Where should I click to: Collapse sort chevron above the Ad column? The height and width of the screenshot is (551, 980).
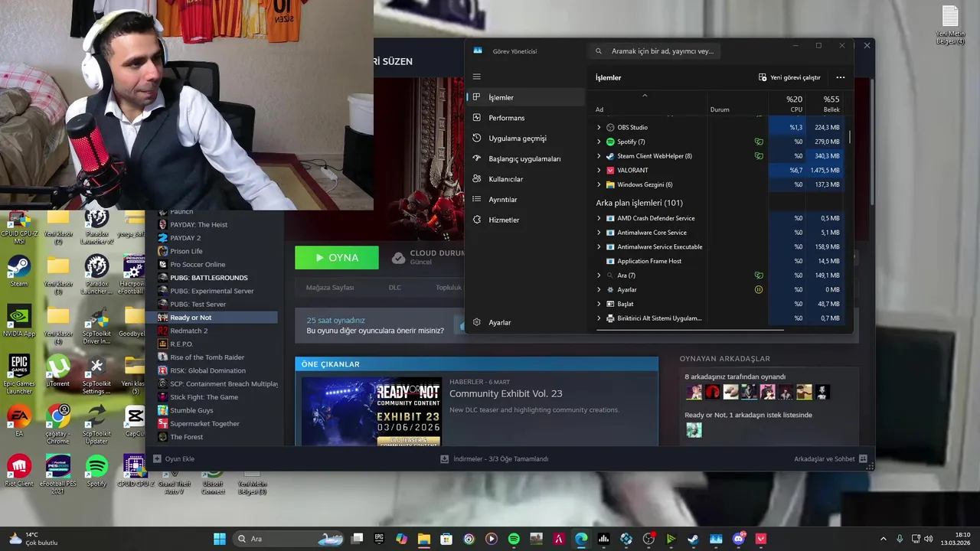[645, 96]
